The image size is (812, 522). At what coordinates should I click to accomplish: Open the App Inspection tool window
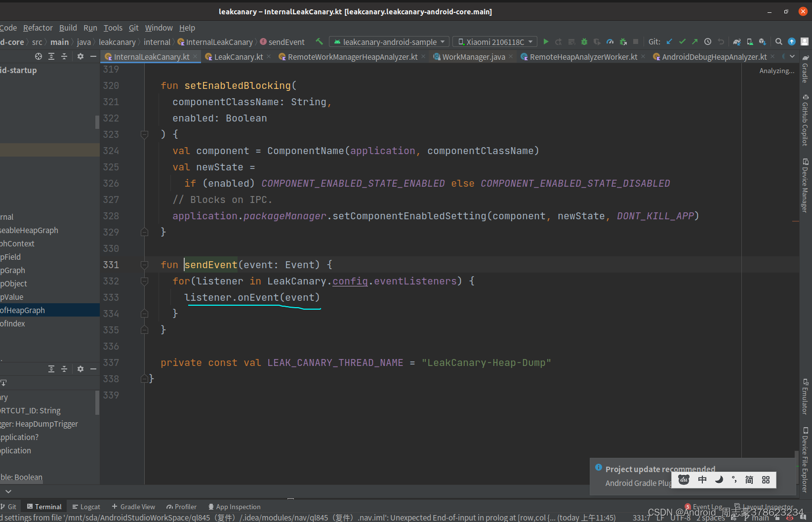(x=235, y=507)
